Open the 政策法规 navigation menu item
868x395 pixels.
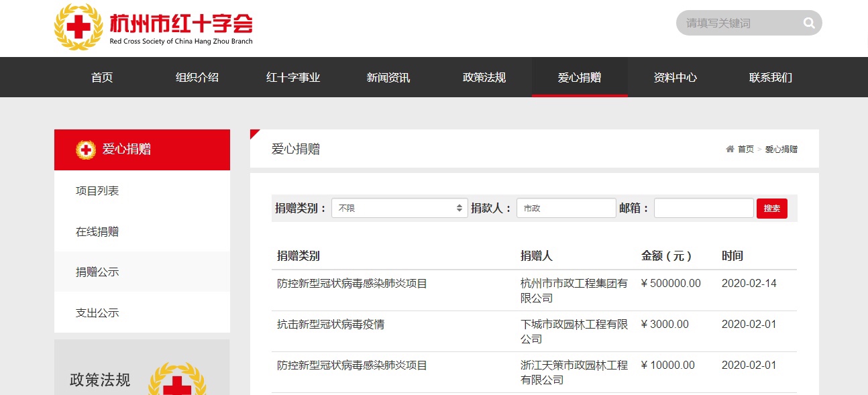tap(484, 77)
